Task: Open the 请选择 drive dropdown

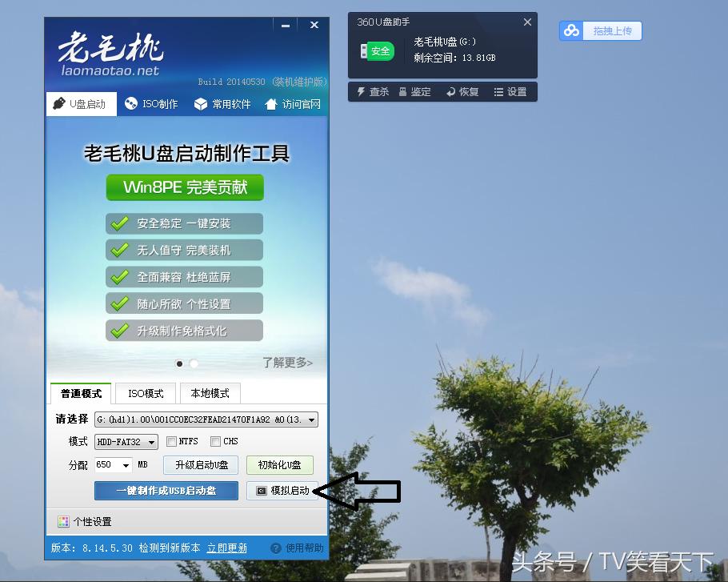Action: pos(312,419)
